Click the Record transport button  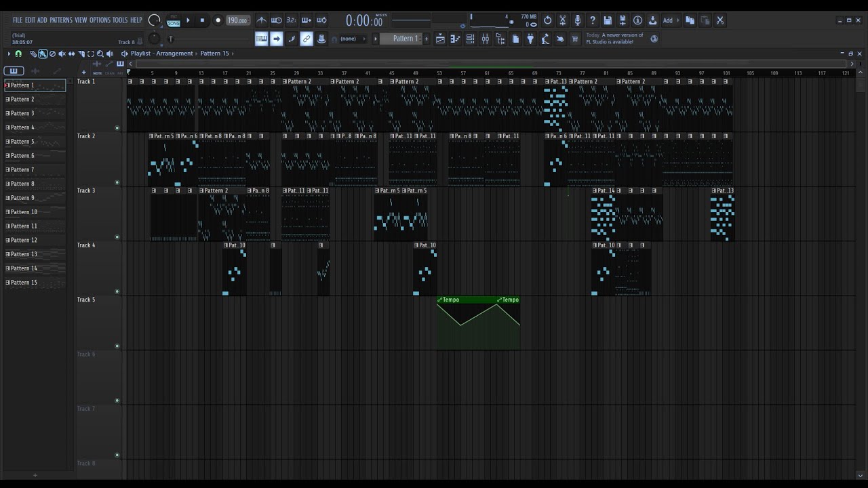point(218,20)
